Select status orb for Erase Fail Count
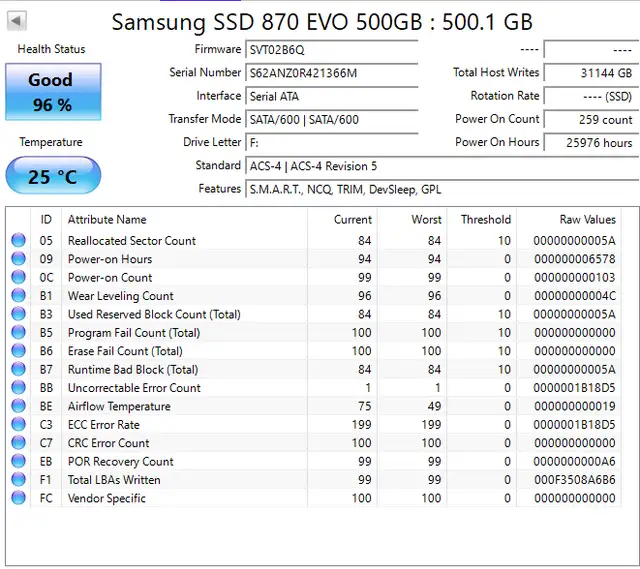Image resolution: width=640 pixels, height=569 pixels. pos(18,350)
